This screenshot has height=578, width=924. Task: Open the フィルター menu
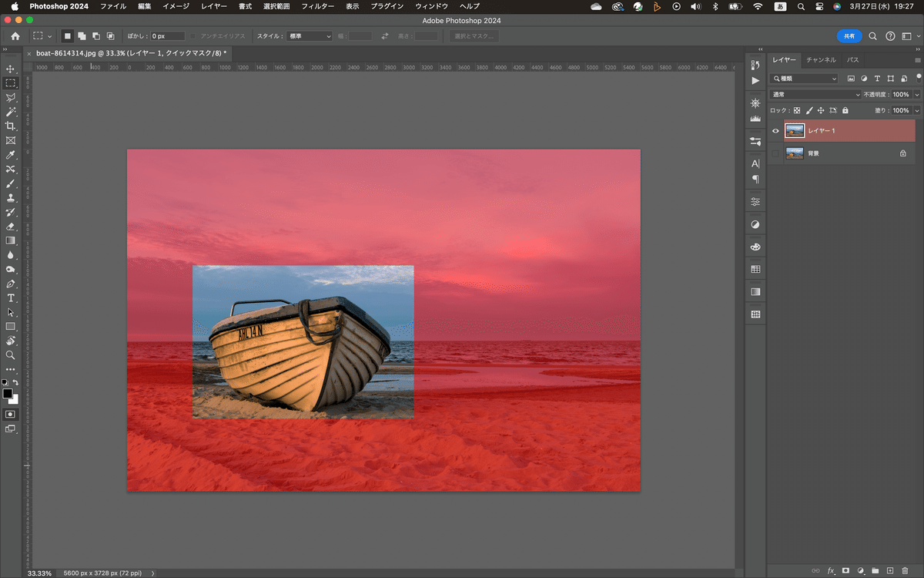317,6
